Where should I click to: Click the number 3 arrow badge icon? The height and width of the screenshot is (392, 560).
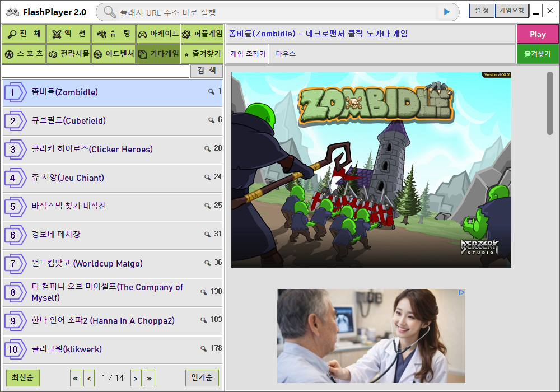coord(15,150)
